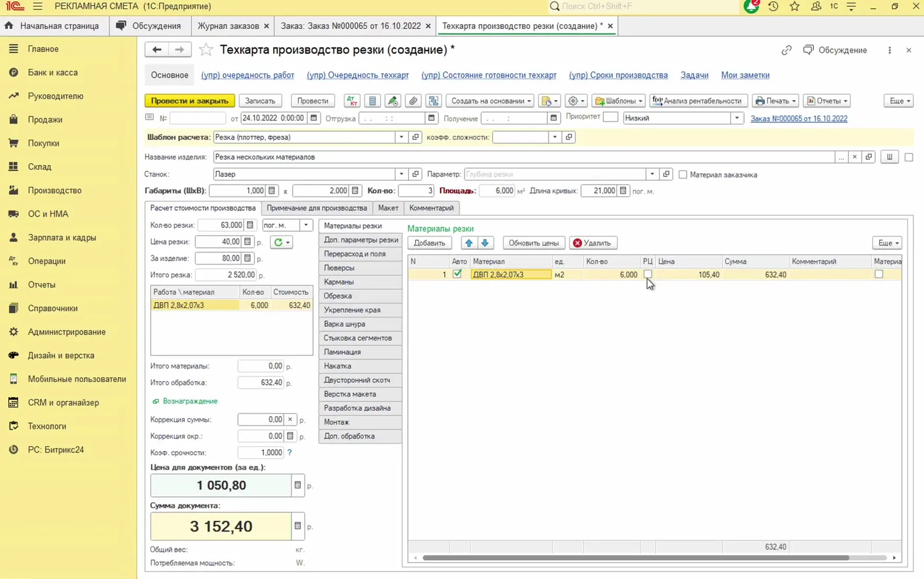Screen dimensions: 924x579
Task: Click the favorites star next to document title
Action: tap(206, 50)
